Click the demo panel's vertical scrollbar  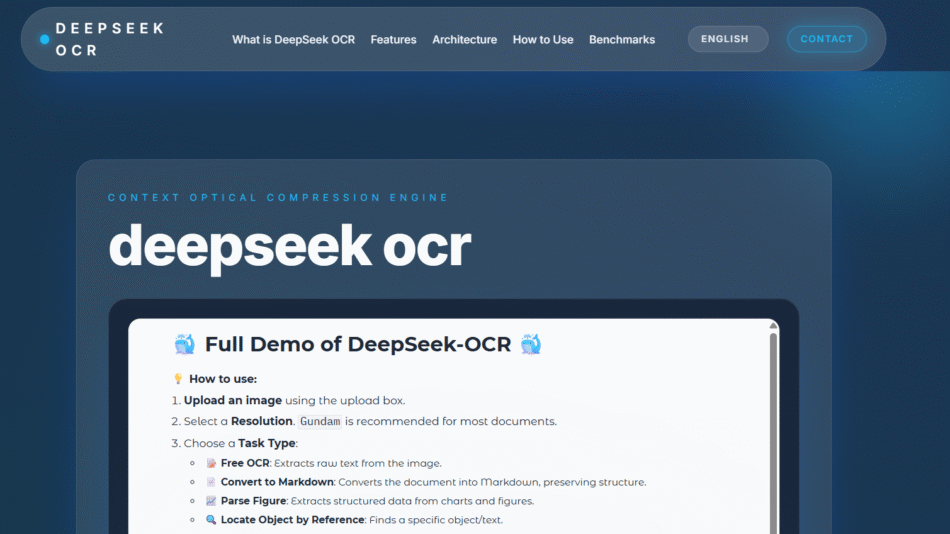tap(773, 430)
